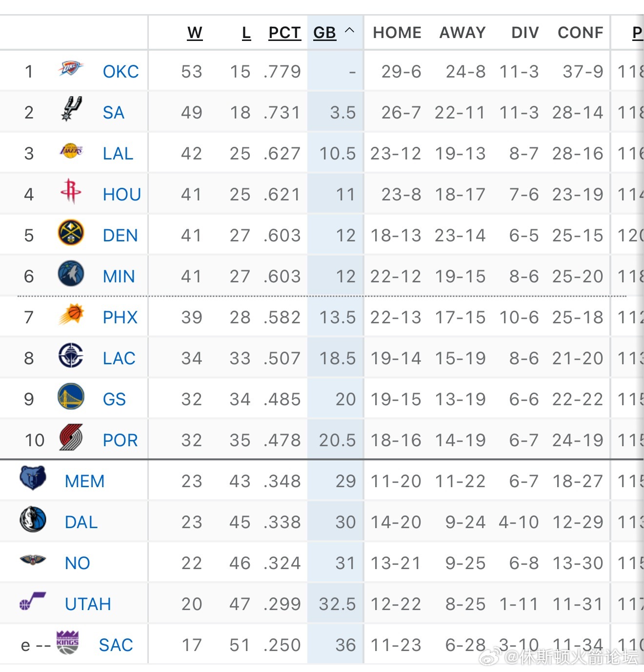Sort standings by L column
The width and height of the screenshot is (644, 672).
click(x=246, y=33)
